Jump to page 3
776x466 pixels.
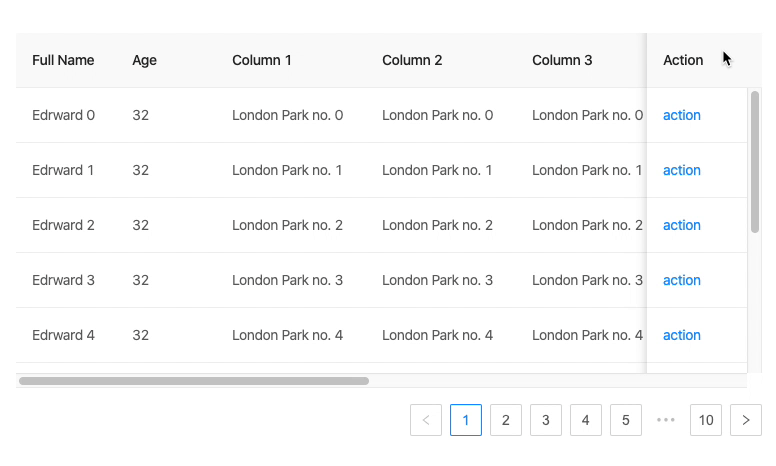(546, 420)
